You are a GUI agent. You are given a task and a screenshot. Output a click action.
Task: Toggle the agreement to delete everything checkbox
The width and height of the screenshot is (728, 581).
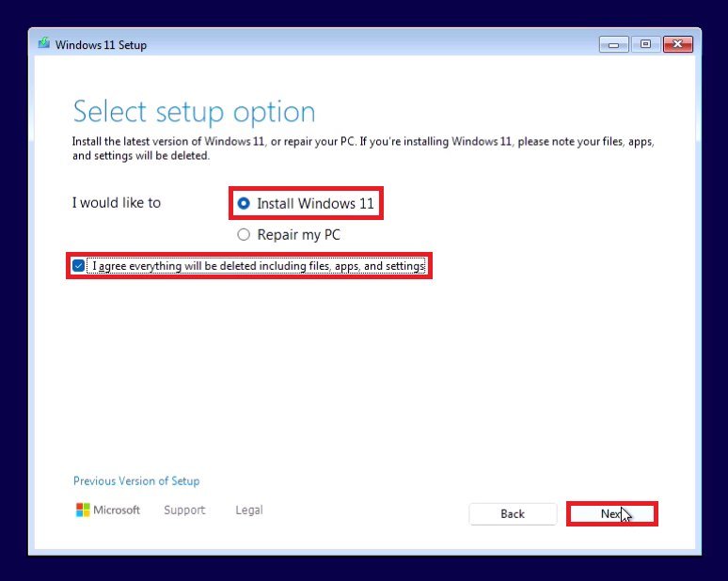pyautogui.click(x=78, y=266)
